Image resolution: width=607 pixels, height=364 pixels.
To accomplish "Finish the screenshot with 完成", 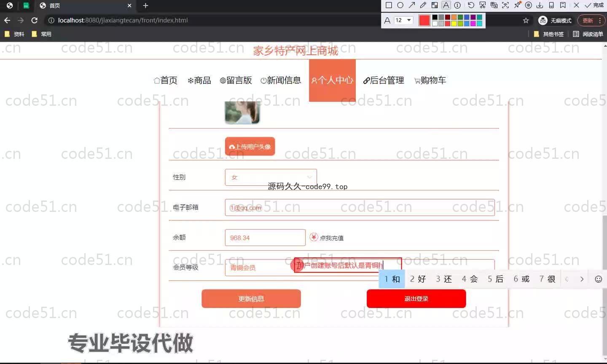I will click(594, 5).
